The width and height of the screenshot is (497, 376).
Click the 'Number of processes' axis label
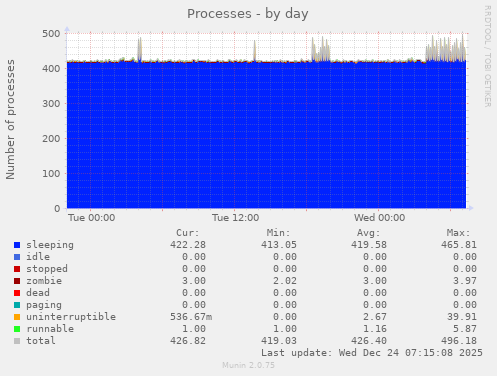coord(10,120)
